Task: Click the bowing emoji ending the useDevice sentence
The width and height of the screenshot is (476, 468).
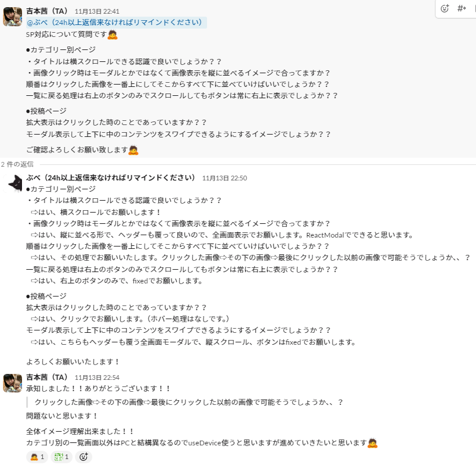Action: tap(373, 442)
